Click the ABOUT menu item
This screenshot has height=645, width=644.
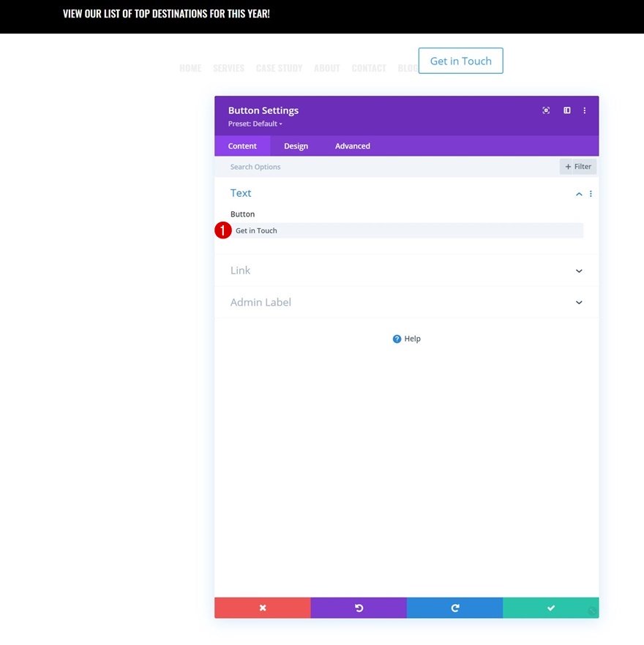(x=327, y=68)
